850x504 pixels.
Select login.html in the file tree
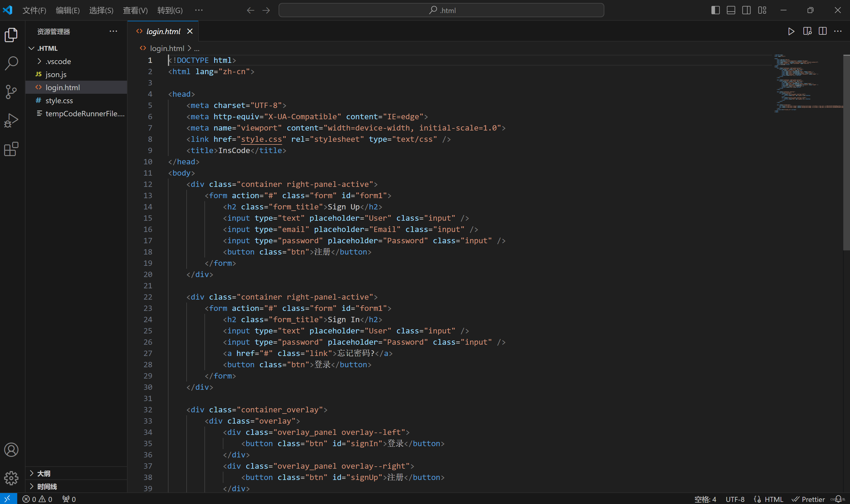point(77,87)
